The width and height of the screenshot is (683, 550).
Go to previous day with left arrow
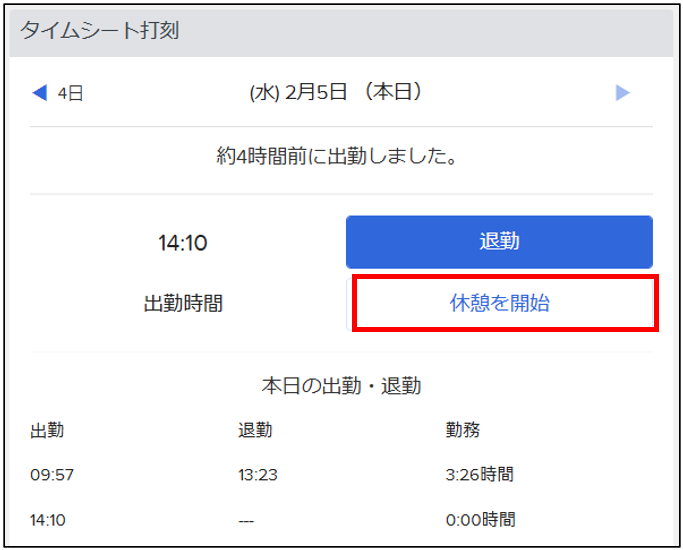point(39,93)
